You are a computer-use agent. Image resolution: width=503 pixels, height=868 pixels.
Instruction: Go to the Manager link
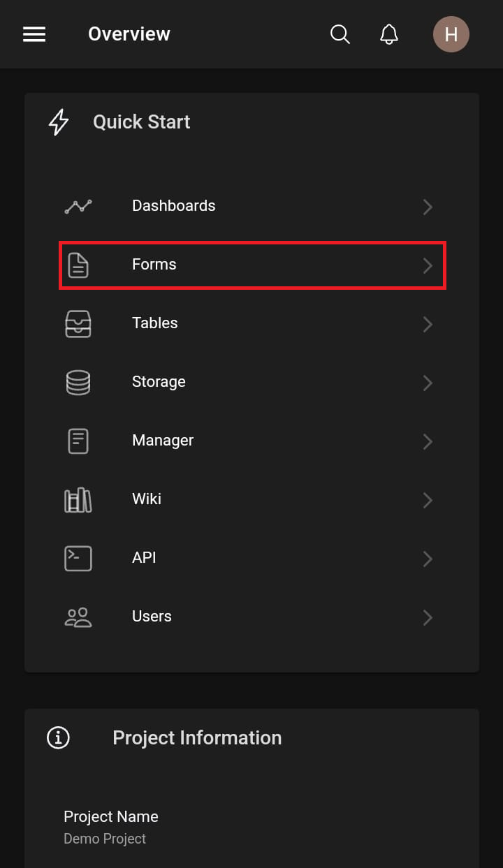(x=163, y=441)
